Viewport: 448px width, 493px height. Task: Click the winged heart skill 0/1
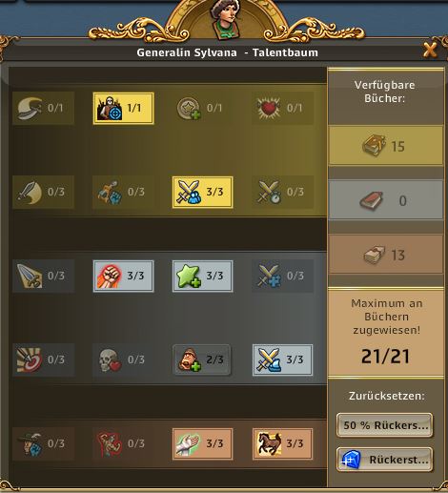[x=282, y=109]
